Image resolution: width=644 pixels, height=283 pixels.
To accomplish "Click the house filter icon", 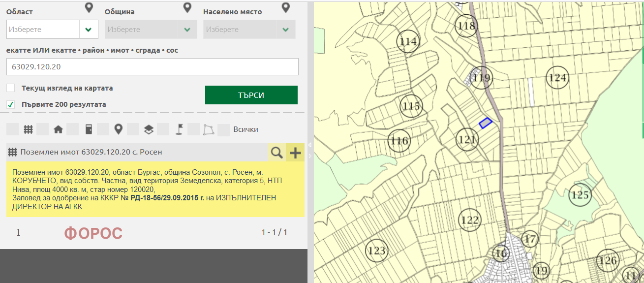I will point(58,129).
